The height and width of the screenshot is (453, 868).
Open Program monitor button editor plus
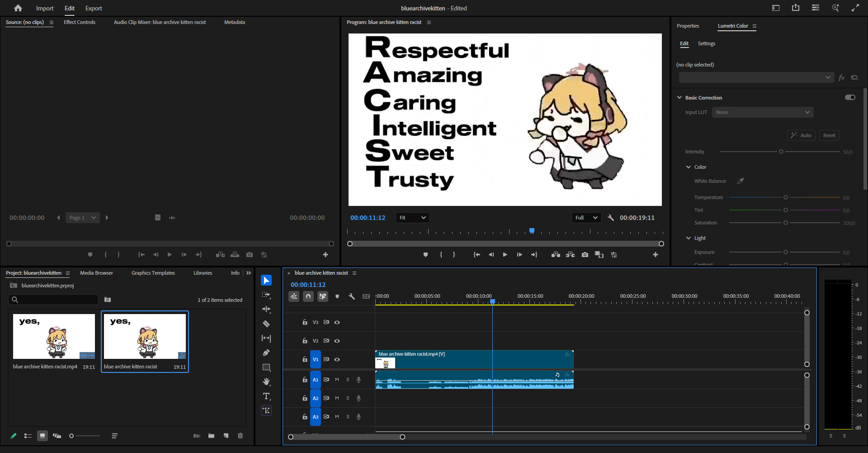(x=656, y=255)
